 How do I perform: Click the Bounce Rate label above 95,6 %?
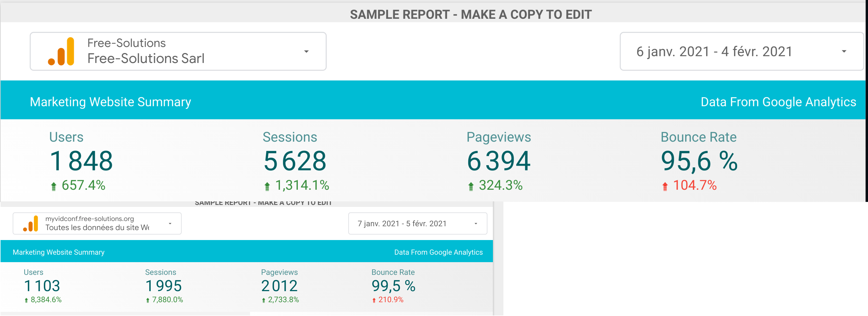[699, 137]
